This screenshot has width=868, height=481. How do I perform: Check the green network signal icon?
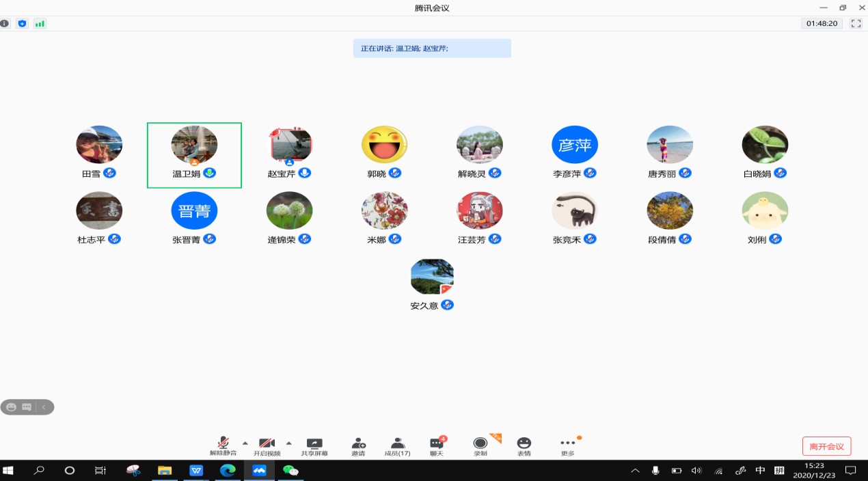40,23
